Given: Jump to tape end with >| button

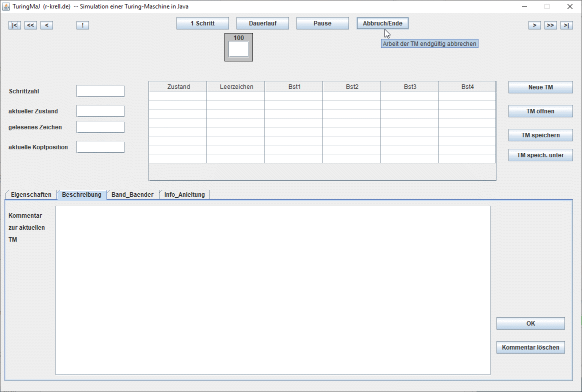Looking at the screenshot, I should point(566,25).
